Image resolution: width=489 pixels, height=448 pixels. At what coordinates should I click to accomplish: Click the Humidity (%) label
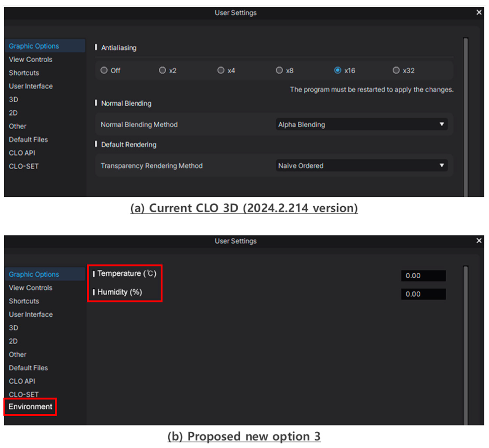120,292
